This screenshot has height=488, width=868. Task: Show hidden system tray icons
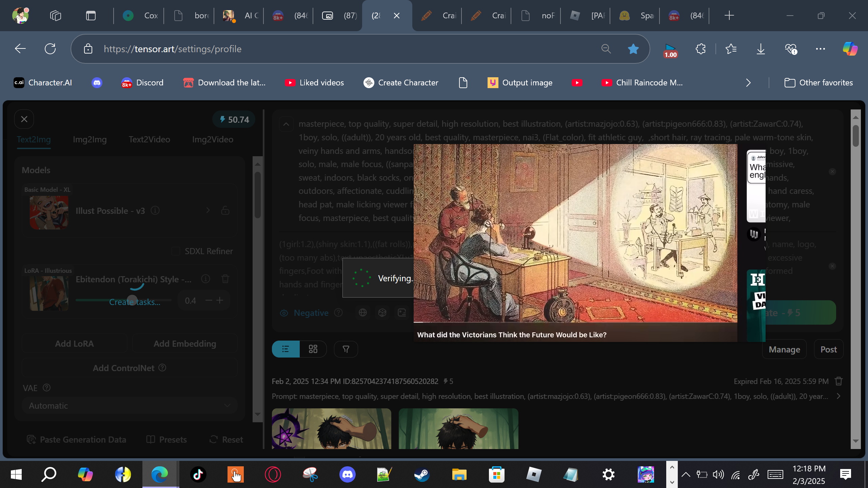(686, 474)
